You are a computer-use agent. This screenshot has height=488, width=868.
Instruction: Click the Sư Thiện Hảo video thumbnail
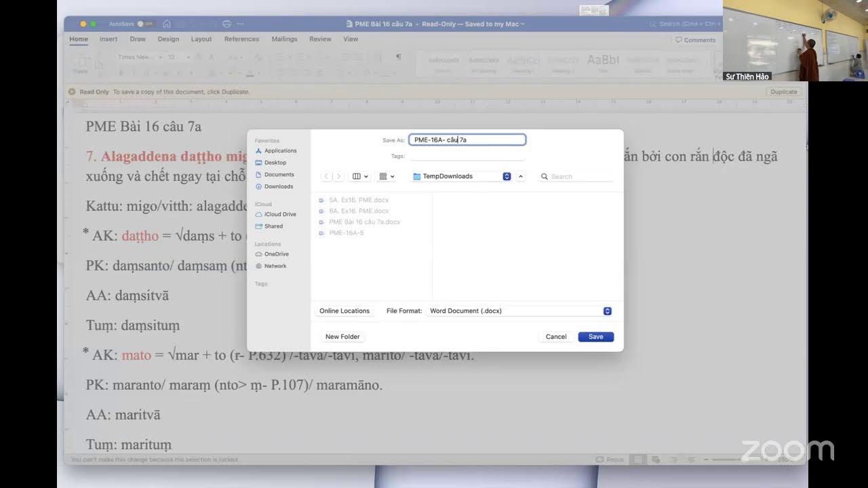pos(795,41)
